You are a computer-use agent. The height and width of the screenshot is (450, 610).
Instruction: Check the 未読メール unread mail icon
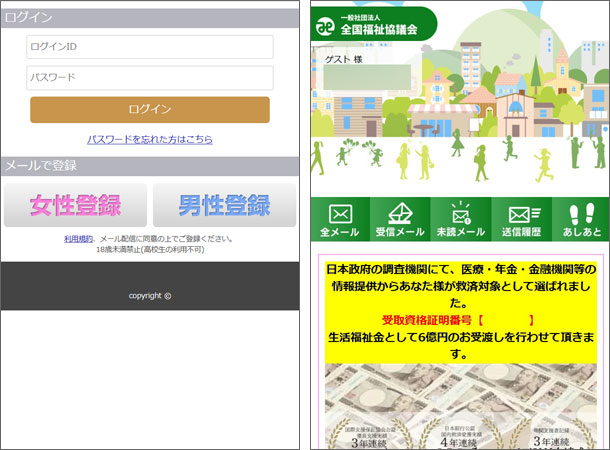click(x=460, y=220)
